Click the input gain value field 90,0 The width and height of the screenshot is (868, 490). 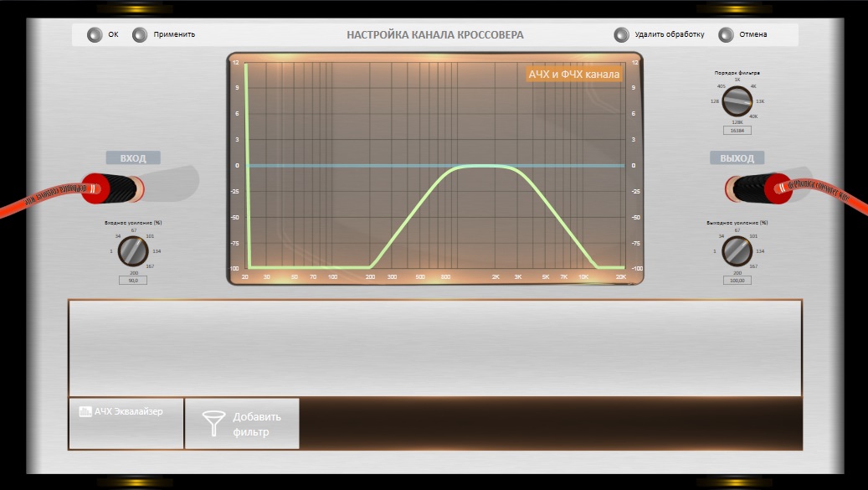[x=133, y=280]
